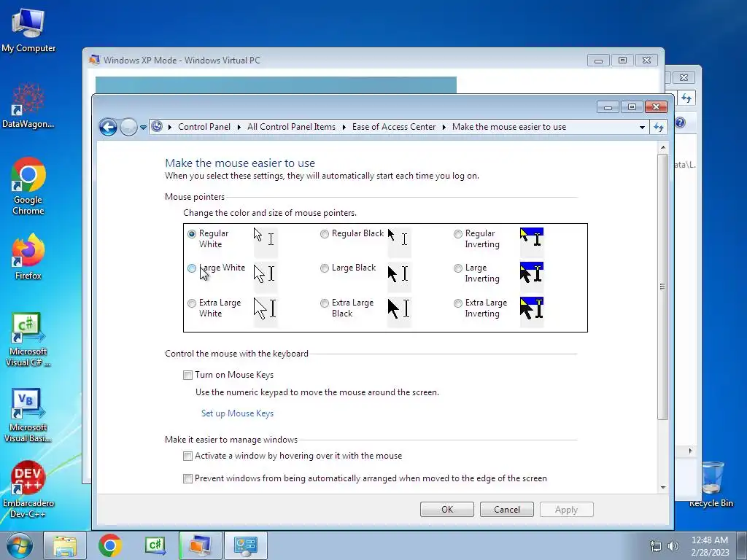Go to Ease of Access Center breadcrumb

tap(393, 127)
